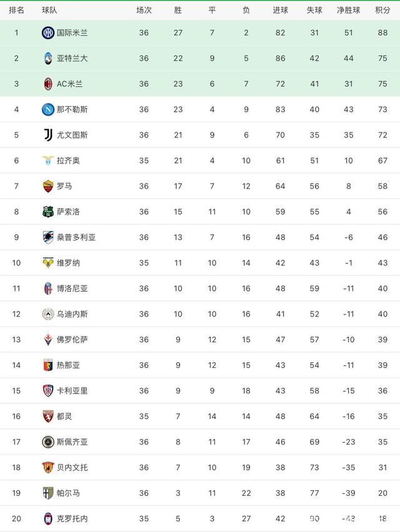
Task: Click the AC Milan club crest
Action: (x=48, y=84)
